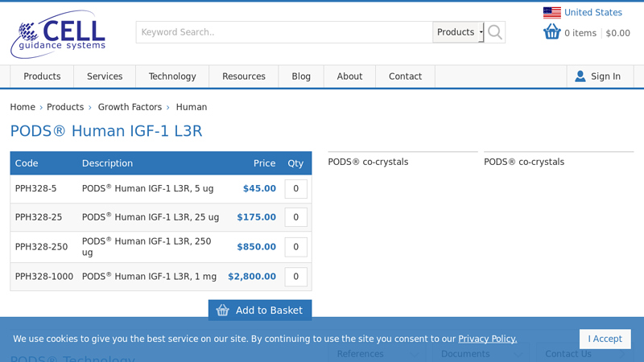Click the Cell Guidance Systems logo
Image resolution: width=644 pixels, height=362 pixels.
point(58,34)
